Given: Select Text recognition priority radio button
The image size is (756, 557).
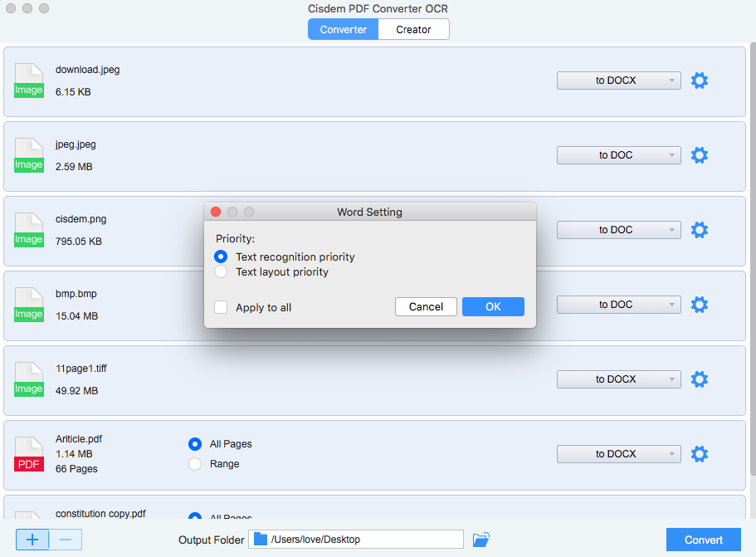Looking at the screenshot, I should coord(221,257).
